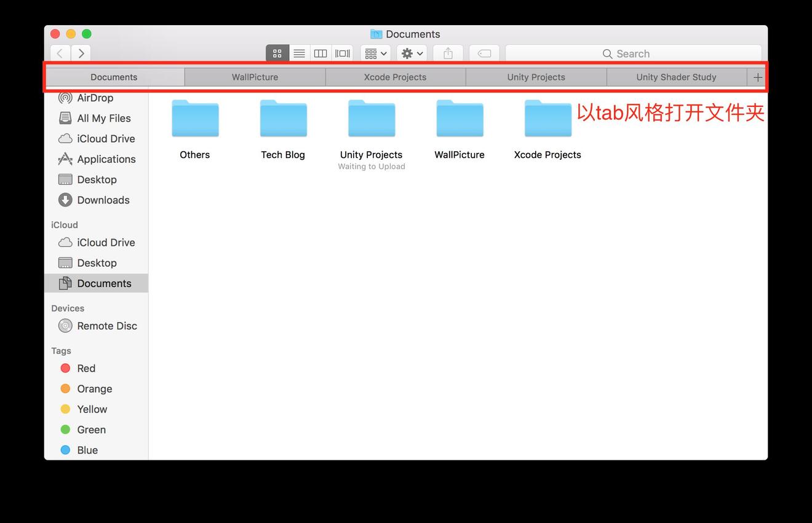This screenshot has width=812, height=523.
Task: Open the Applications sidebar item
Action: pos(106,159)
